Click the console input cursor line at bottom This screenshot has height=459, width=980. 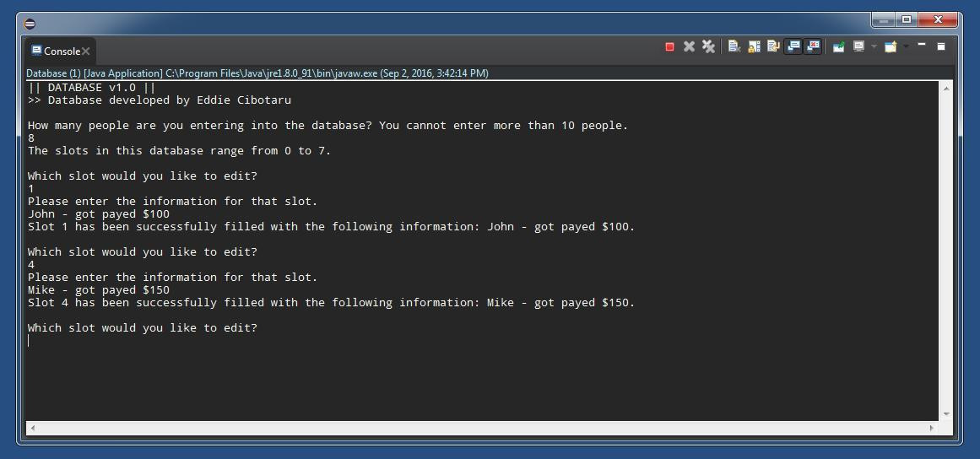pyautogui.click(x=483, y=340)
